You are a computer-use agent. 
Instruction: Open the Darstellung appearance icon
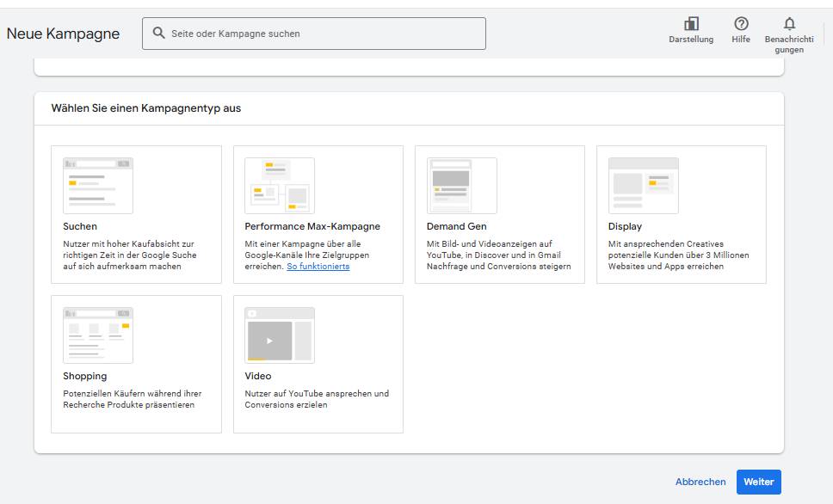click(x=691, y=24)
